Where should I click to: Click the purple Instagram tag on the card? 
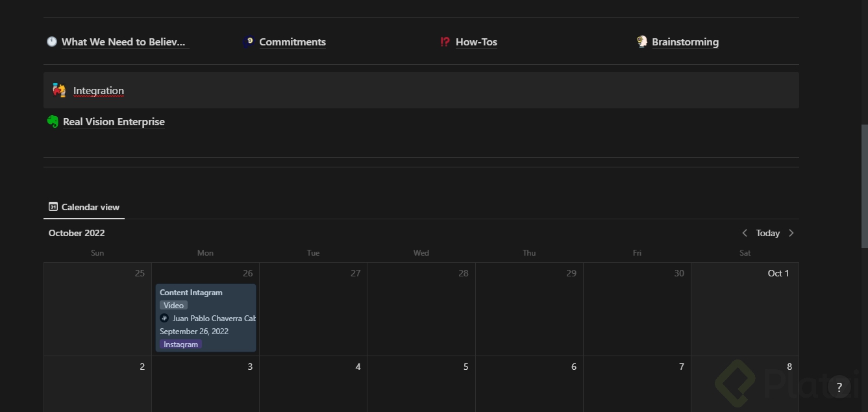pos(180,345)
